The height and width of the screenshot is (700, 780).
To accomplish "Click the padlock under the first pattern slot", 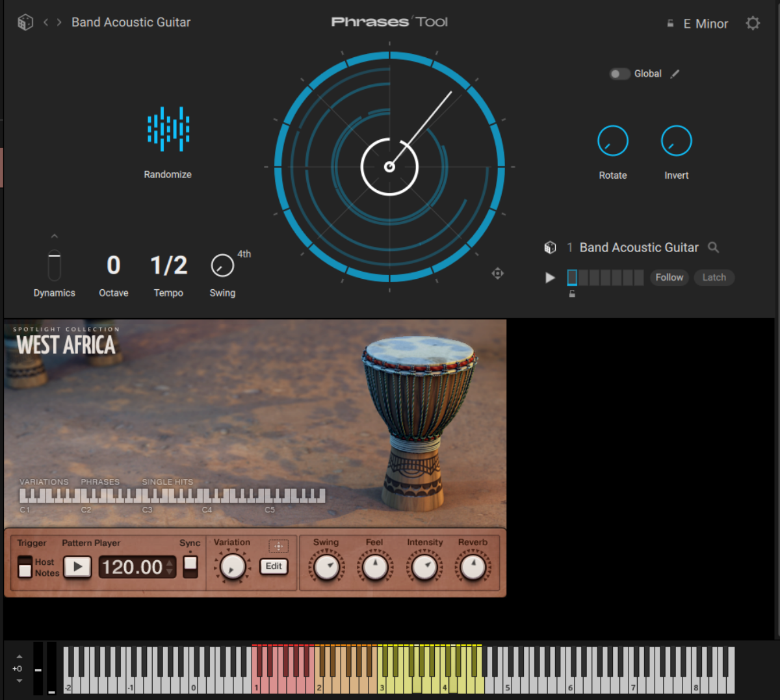I will tap(572, 294).
